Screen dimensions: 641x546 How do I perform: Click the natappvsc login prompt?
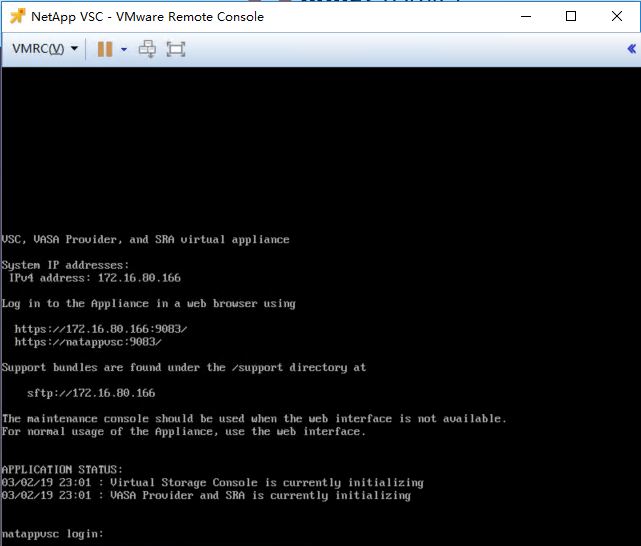point(52,534)
